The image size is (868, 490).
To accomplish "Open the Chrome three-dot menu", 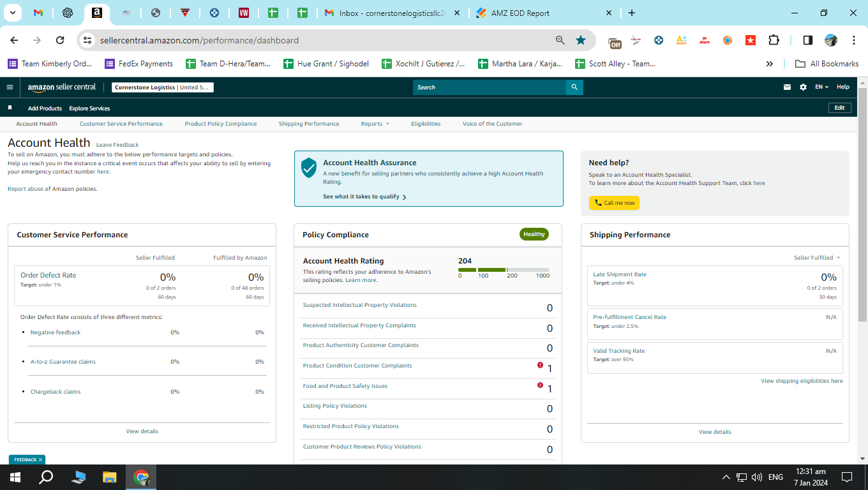I will tap(854, 40).
